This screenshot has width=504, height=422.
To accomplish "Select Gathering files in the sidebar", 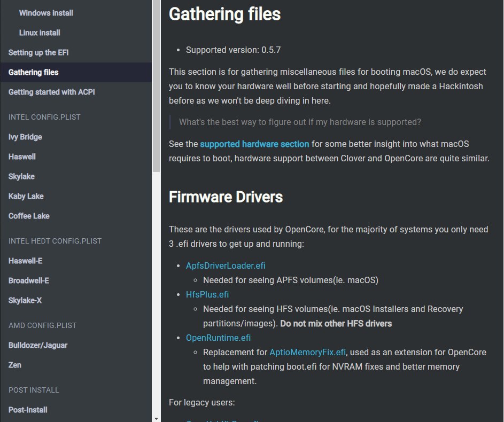I will [x=34, y=72].
